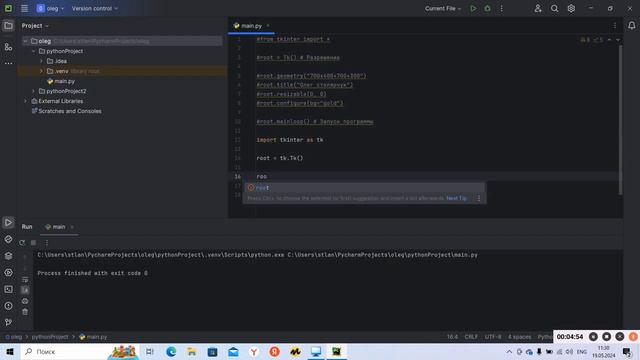The width and height of the screenshot is (640, 360).
Task: Place cursor on import tkinter line
Action: (290, 140)
